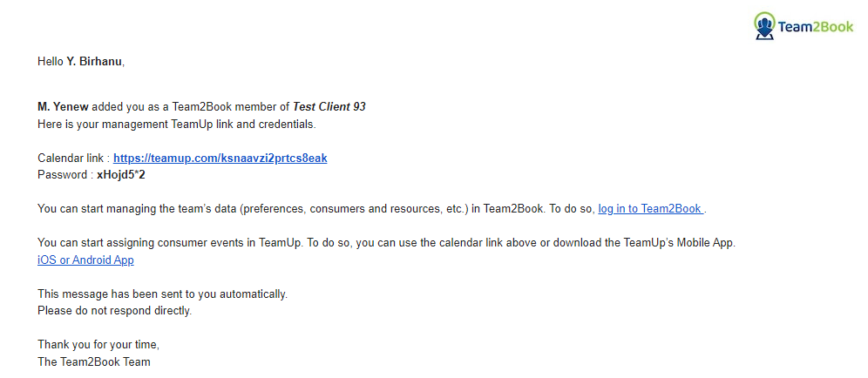Click the word Hello in the greeting
The image size is (868, 378).
coord(51,62)
